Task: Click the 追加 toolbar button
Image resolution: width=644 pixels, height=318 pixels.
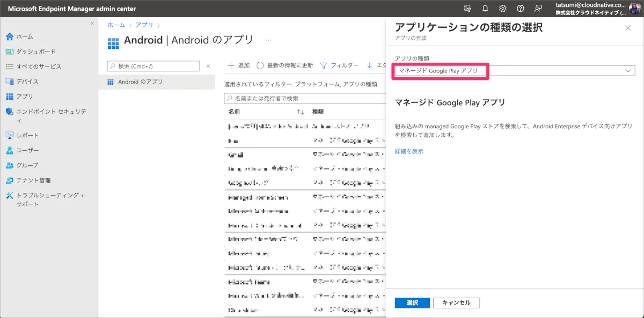Action: point(239,65)
